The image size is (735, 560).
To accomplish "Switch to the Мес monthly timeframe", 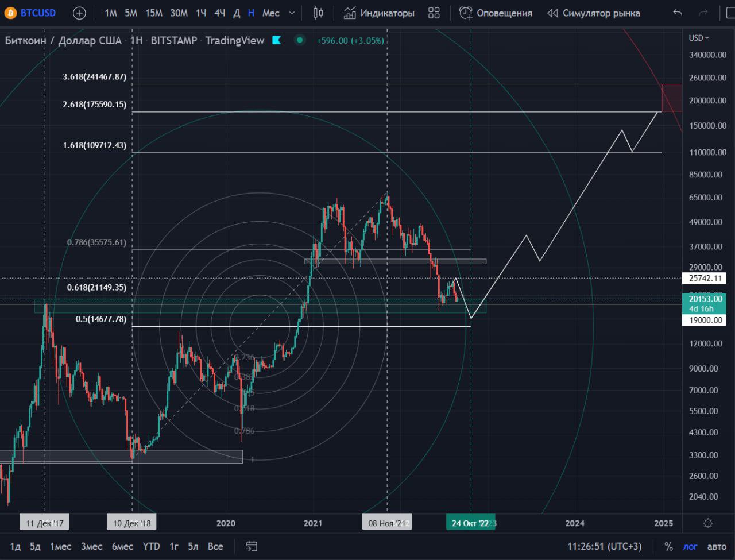I will point(271,13).
